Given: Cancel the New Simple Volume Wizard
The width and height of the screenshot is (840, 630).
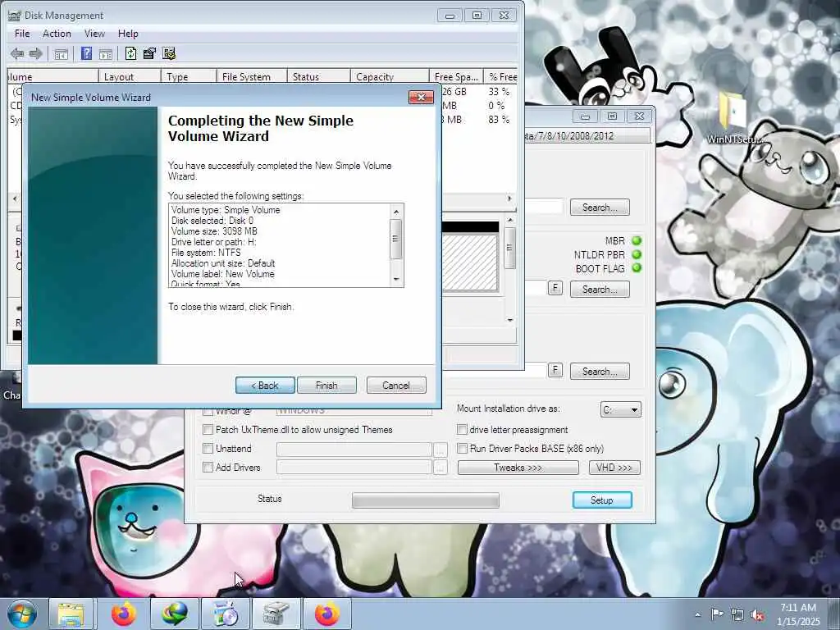Looking at the screenshot, I should click(x=396, y=386).
